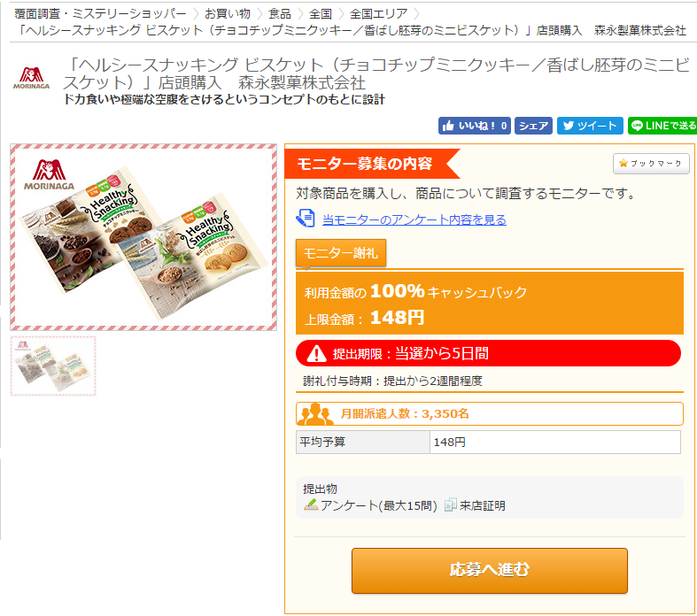This screenshot has width=697, height=616.
Task: Navigate to the 食品 breadcrumb category
Action: pyautogui.click(x=280, y=14)
